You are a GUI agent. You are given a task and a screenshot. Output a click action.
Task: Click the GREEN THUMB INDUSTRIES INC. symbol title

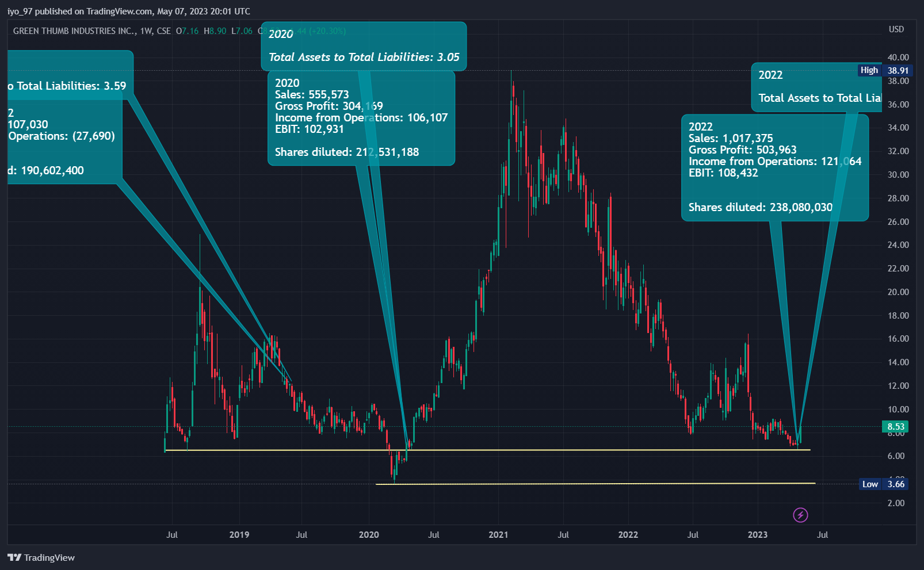(x=74, y=31)
